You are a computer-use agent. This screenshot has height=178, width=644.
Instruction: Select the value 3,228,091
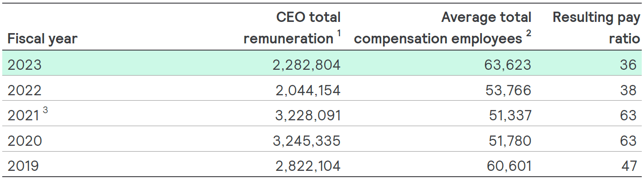click(308, 116)
